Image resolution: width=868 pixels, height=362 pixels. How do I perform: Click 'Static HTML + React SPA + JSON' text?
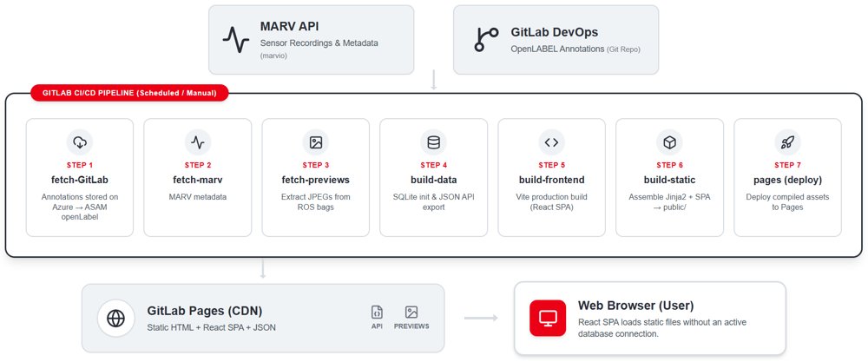pos(212,327)
